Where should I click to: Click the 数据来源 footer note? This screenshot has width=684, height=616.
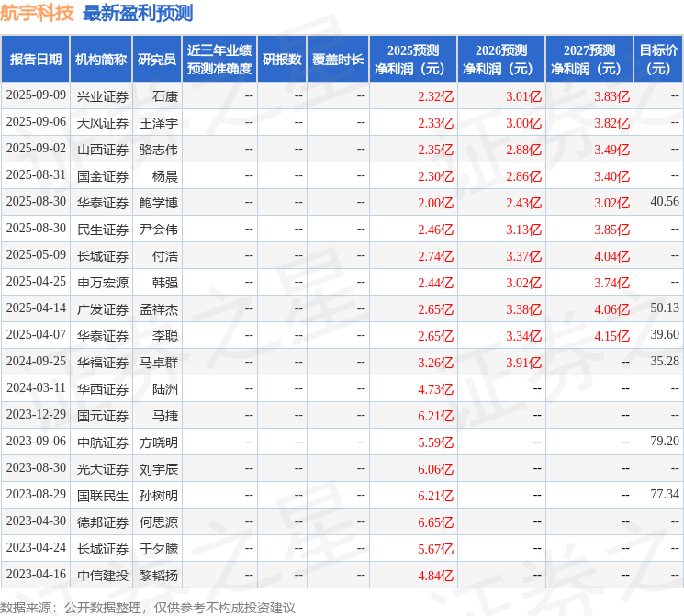pos(148,607)
